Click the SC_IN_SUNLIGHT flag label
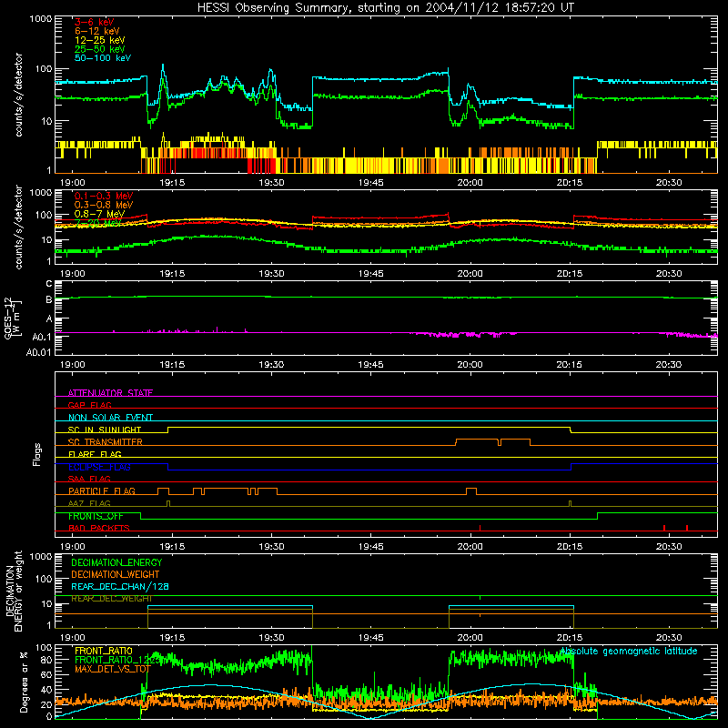The image size is (728, 728). click(105, 430)
